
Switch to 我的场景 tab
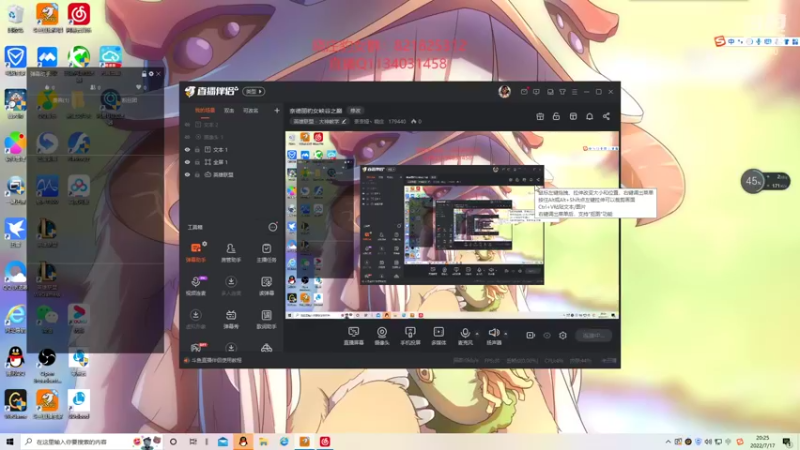click(205, 110)
